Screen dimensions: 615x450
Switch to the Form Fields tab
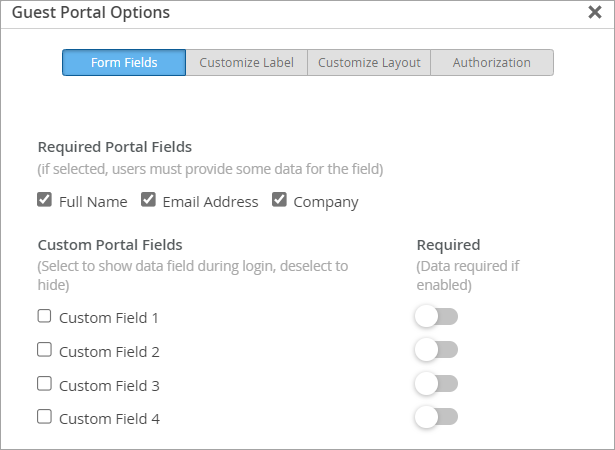tap(124, 63)
